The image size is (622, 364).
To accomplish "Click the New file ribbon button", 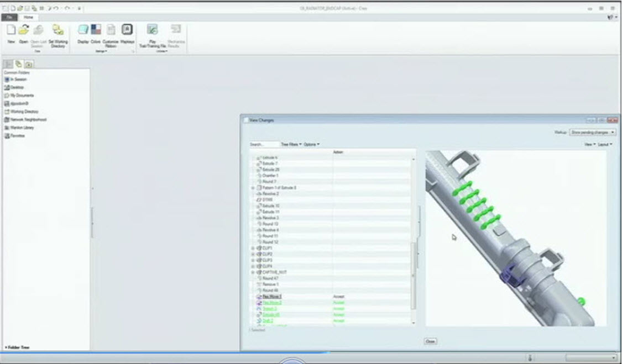I will coord(11,33).
